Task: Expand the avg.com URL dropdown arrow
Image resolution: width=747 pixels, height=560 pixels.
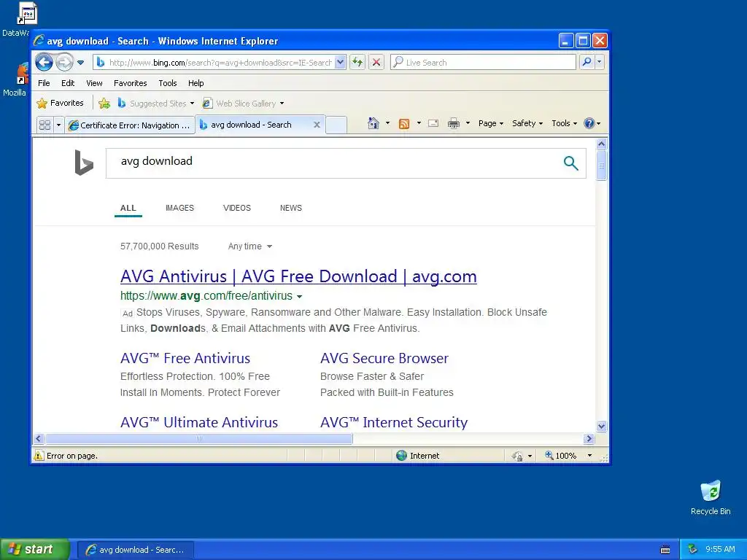Action: tap(299, 296)
